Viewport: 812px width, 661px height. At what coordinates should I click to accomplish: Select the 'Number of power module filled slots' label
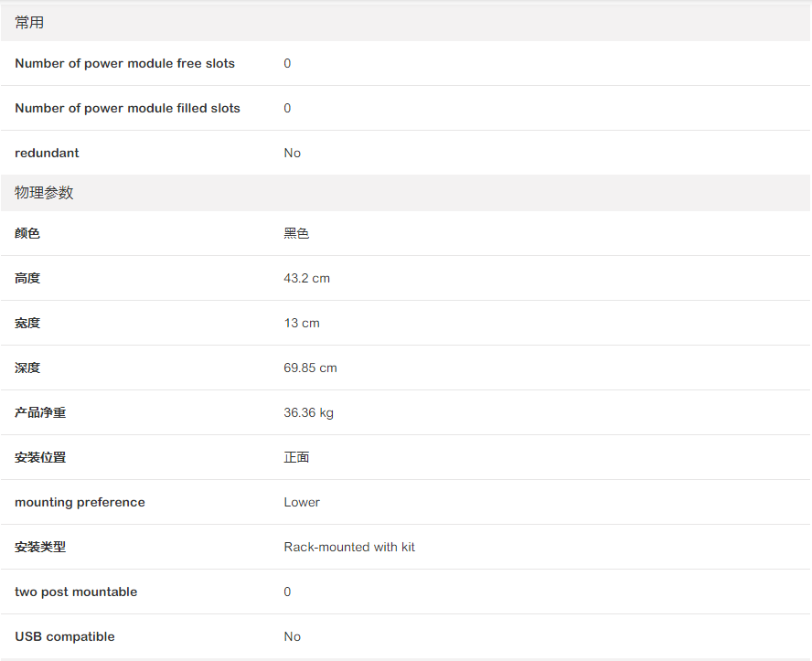pos(127,108)
